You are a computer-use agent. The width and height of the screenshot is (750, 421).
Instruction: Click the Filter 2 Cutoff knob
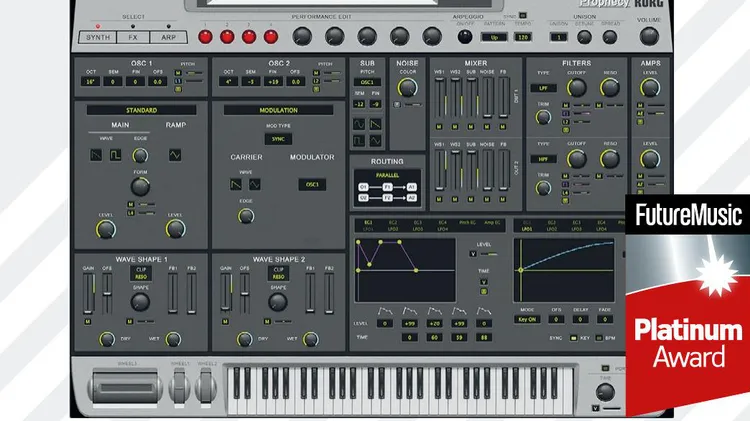[x=576, y=159]
